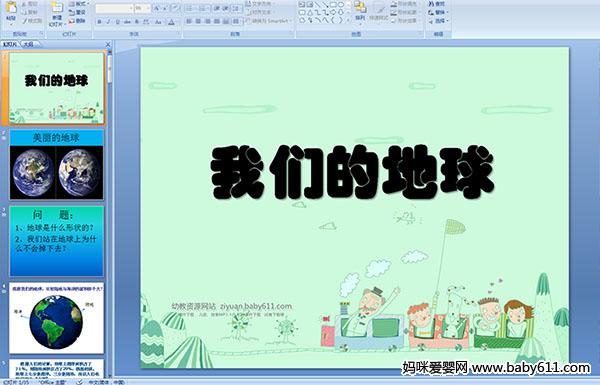600x385 pixels.
Task: Open the font size dropdown
Action: 148,8
